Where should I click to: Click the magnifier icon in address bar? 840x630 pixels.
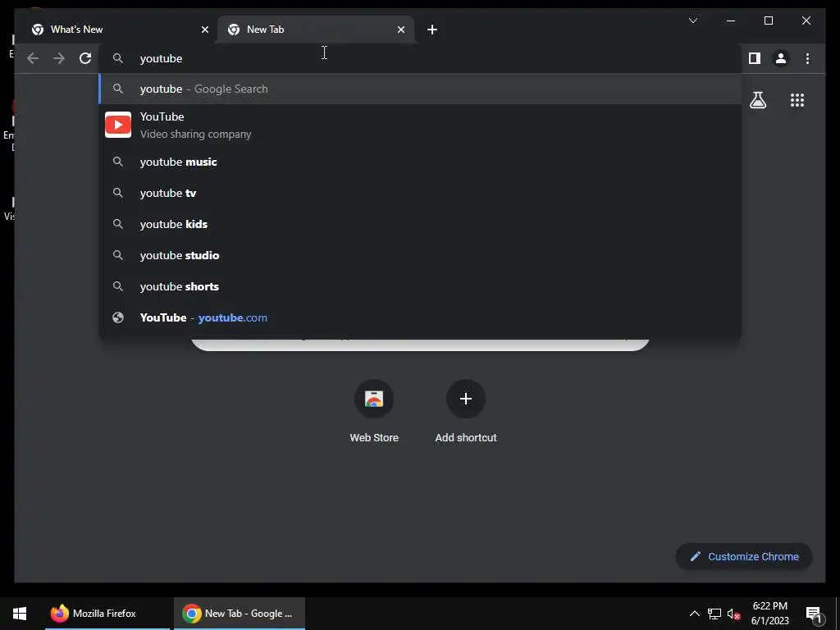118,58
